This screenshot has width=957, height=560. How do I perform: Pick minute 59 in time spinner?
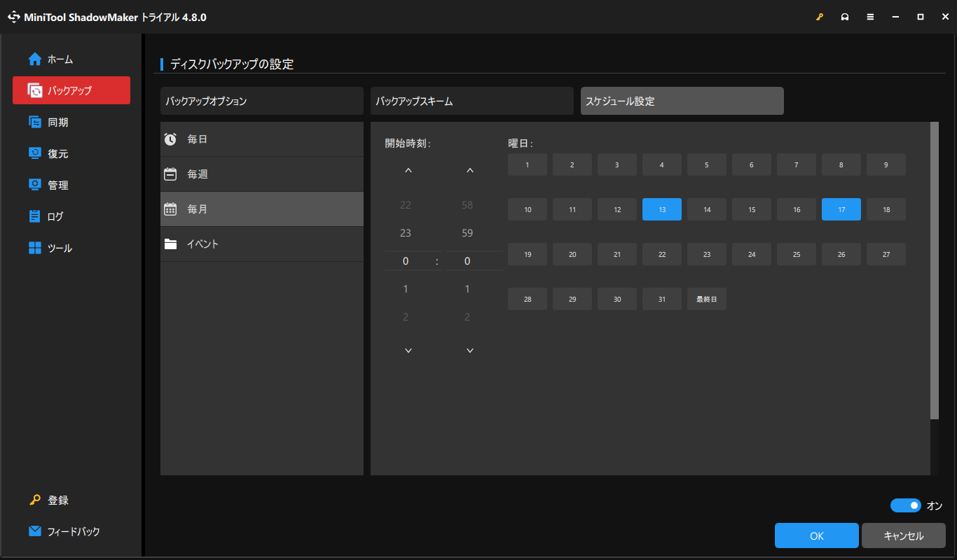tap(467, 233)
